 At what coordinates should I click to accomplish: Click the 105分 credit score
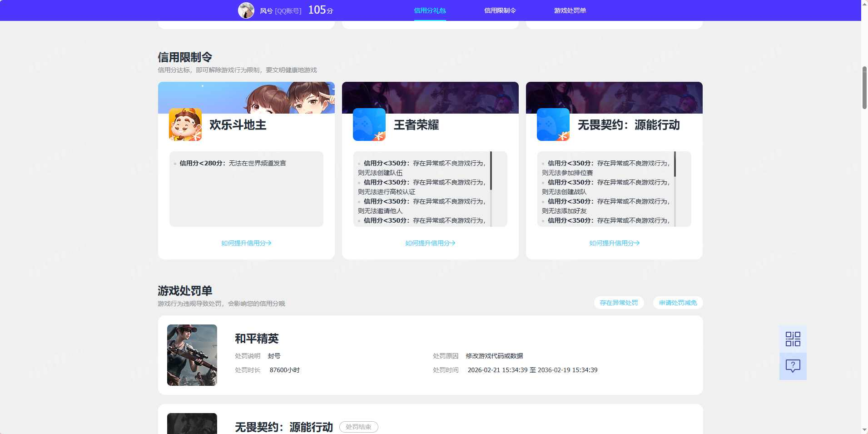321,10
